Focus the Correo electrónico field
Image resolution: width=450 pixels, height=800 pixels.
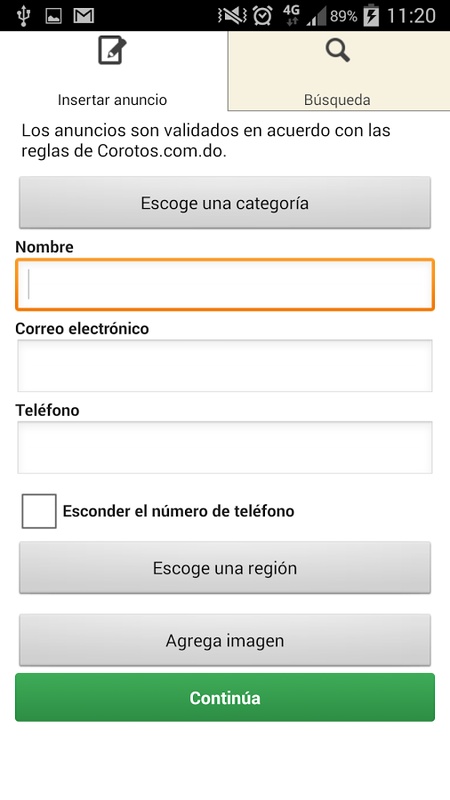pyautogui.click(x=225, y=366)
